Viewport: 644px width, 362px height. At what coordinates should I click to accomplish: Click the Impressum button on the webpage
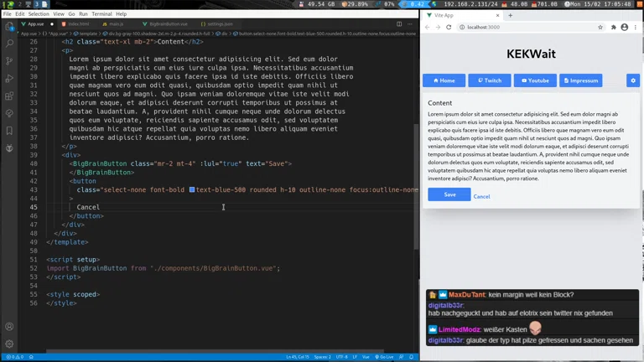[x=581, y=80]
